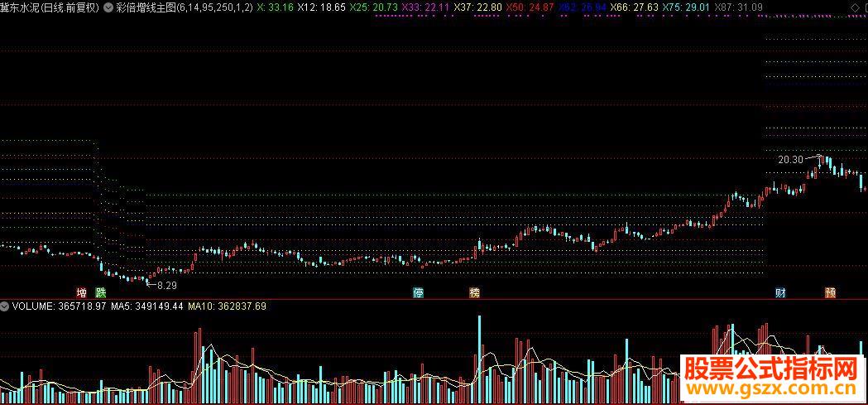The height and width of the screenshot is (405, 868).
Task: Click the stock title 冀东水泥(日线.前复权)
Action: point(50,7)
